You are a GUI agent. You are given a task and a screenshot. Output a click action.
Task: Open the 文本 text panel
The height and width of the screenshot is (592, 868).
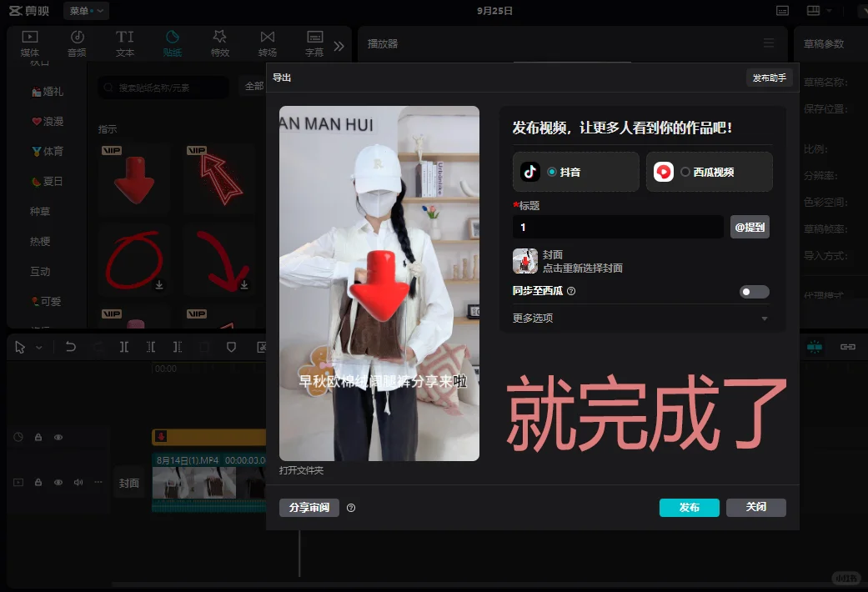(x=124, y=43)
